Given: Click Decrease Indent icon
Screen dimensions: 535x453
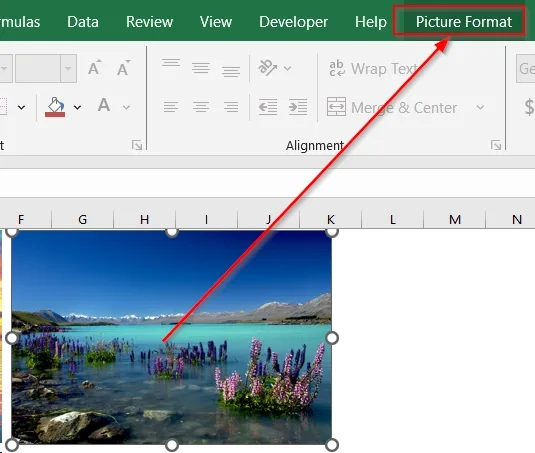Looking at the screenshot, I should (268, 107).
